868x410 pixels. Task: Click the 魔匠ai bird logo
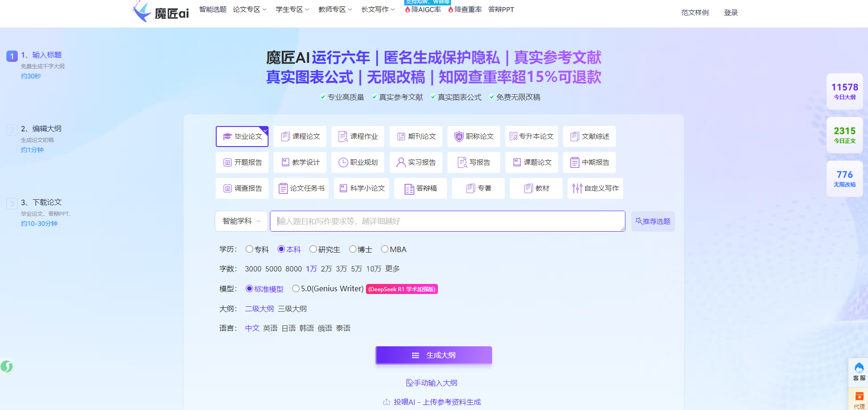coord(142,12)
